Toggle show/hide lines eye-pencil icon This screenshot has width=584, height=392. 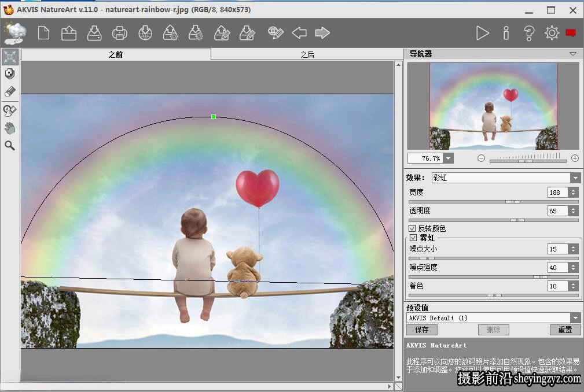pyautogui.click(x=276, y=33)
